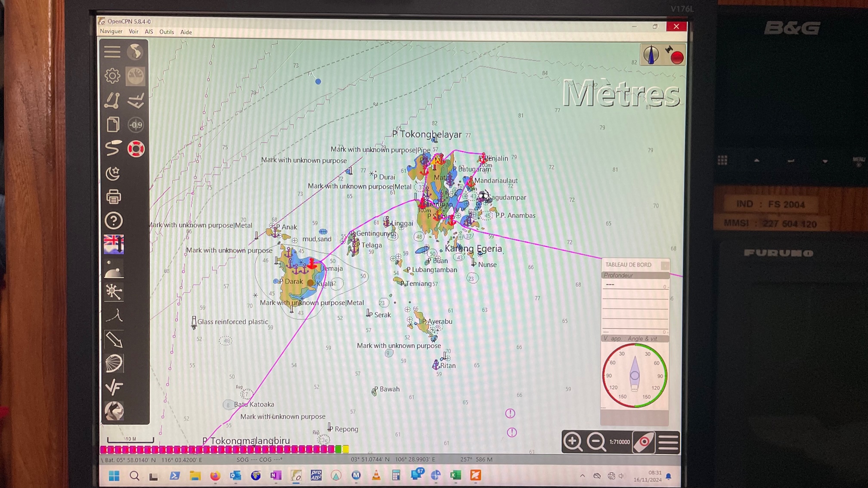This screenshot has height=488, width=868.
Task: Open File Explorer from taskbar
Action: click(195, 476)
